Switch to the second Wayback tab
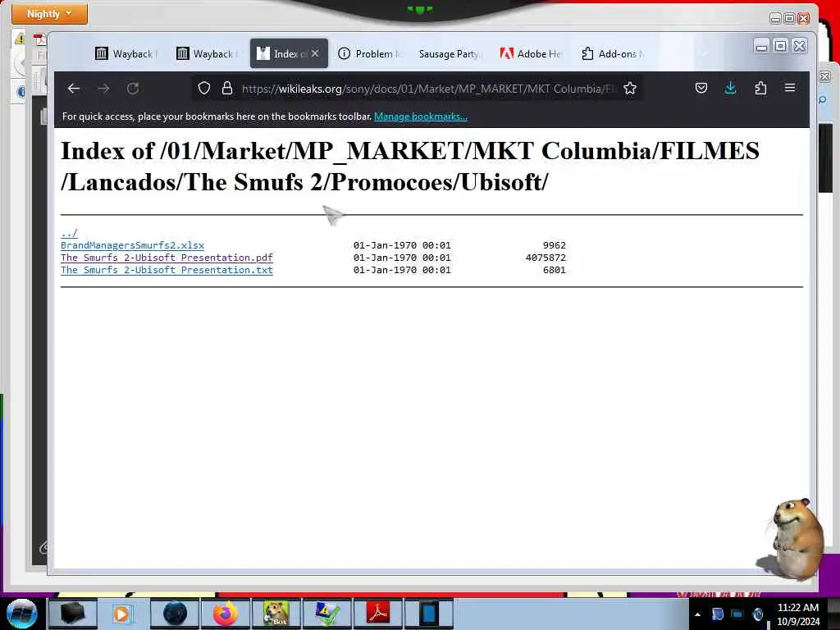This screenshot has width=840, height=630. pyautogui.click(x=208, y=53)
